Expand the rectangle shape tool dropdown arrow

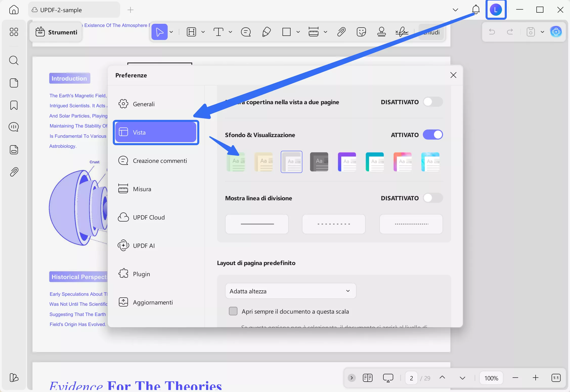pyautogui.click(x=298, y=32)
